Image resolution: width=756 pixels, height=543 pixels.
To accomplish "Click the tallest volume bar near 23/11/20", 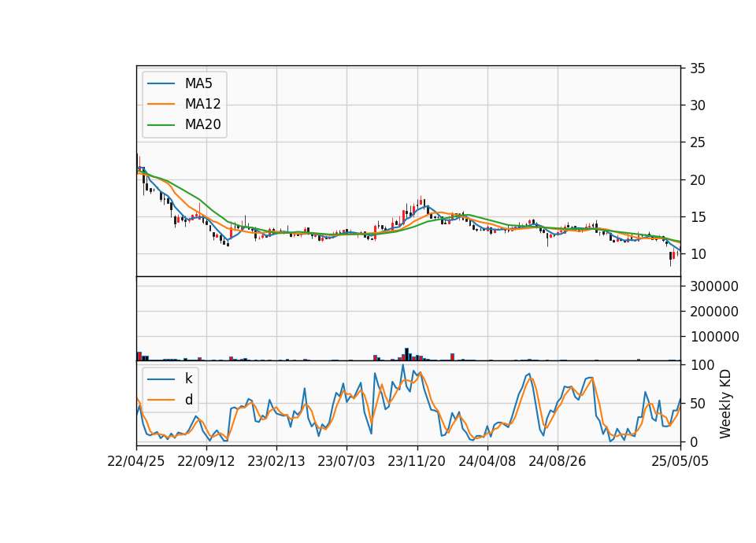I will click(x=406, y=354).
